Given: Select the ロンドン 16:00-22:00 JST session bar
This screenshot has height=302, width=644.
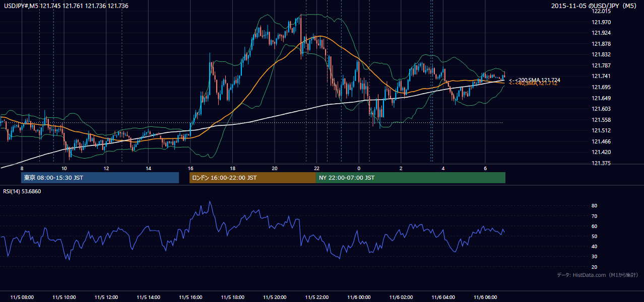Looking at the screenshot, I should [252, 178].
